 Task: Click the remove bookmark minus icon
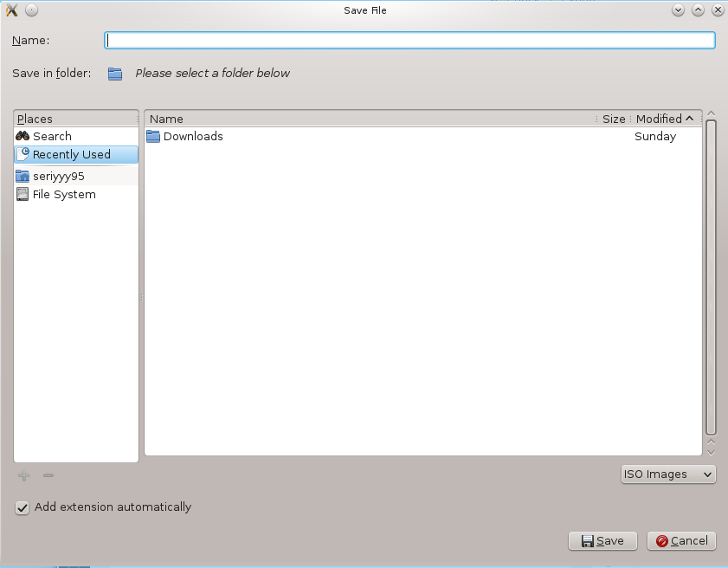pos(48,475)
